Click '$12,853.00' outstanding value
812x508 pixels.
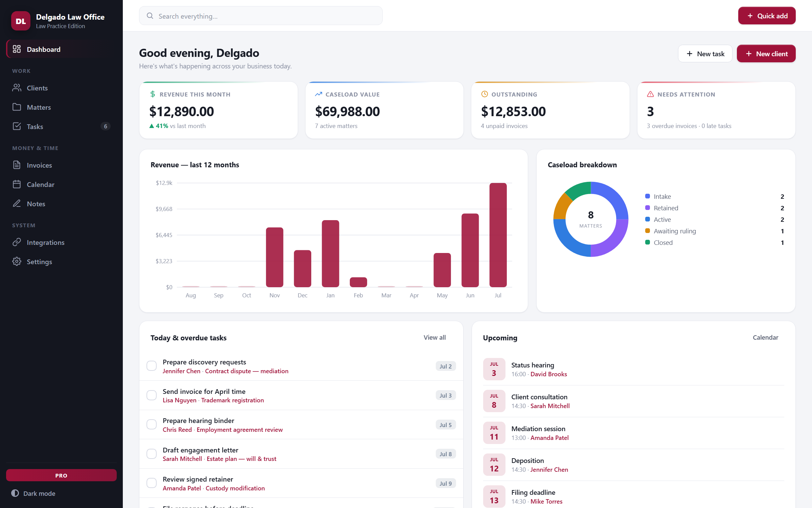513,111
